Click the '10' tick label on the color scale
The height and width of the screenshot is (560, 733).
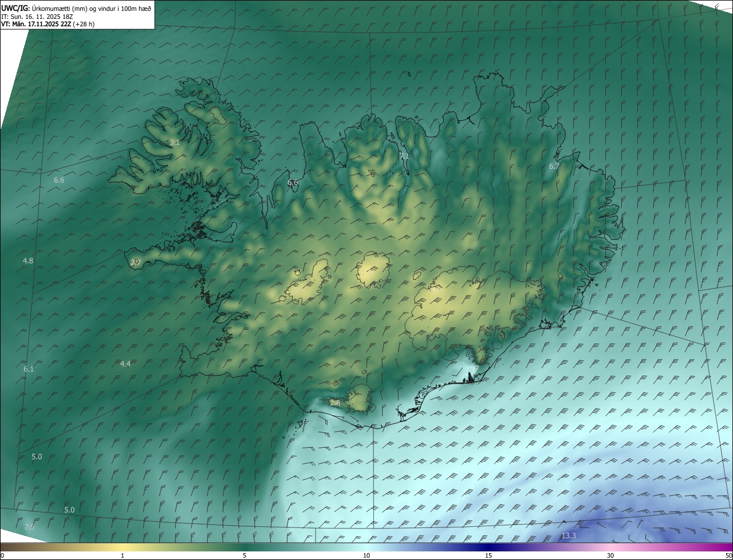tap(366, 555)
